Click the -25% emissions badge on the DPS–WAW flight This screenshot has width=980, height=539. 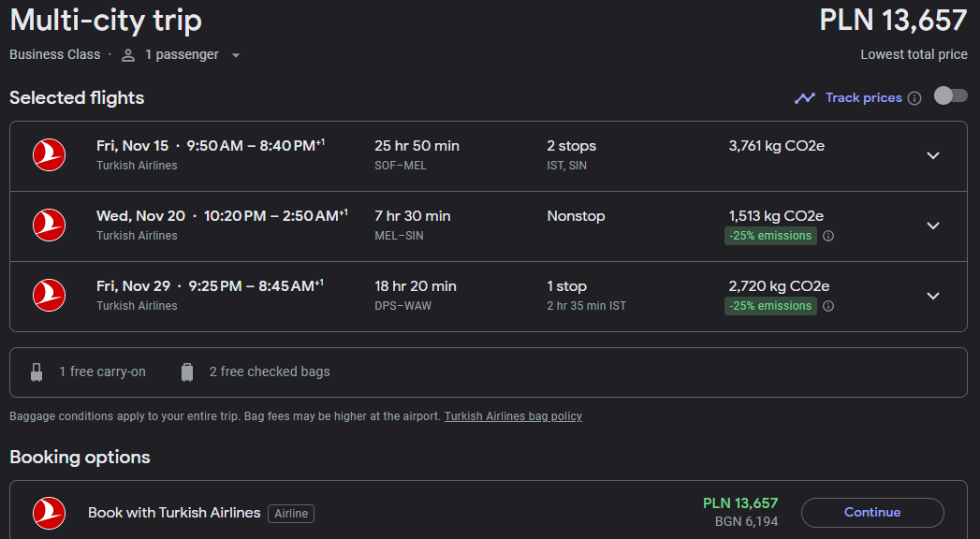(770, 306)
